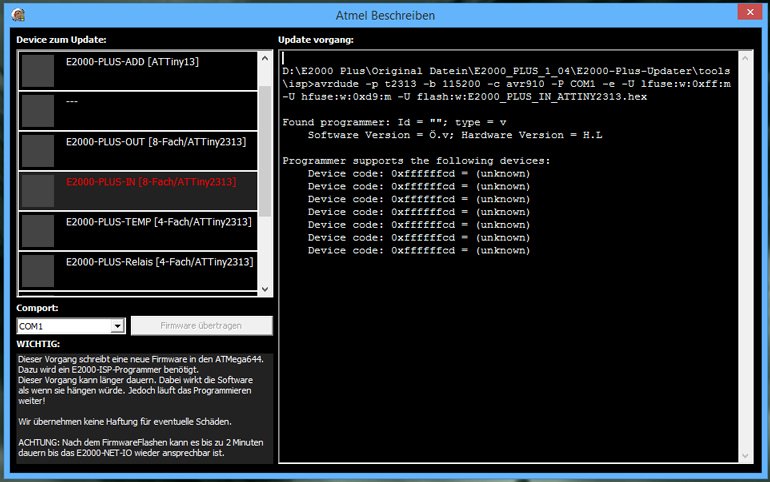Pick the E2000-PLUS-Relais [4-Fach/ATtiny2313] device label
The image size is (770, 482).
coord(159,262)
